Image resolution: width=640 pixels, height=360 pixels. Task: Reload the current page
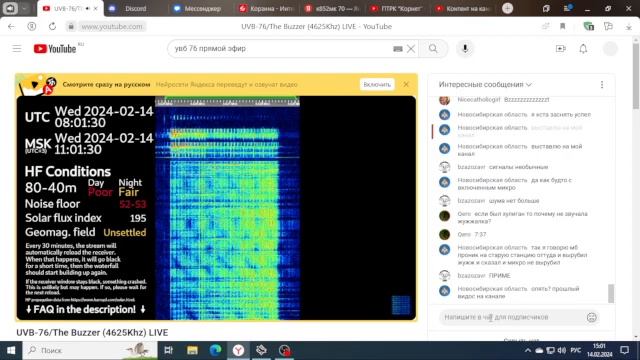(x=52, y=27)
